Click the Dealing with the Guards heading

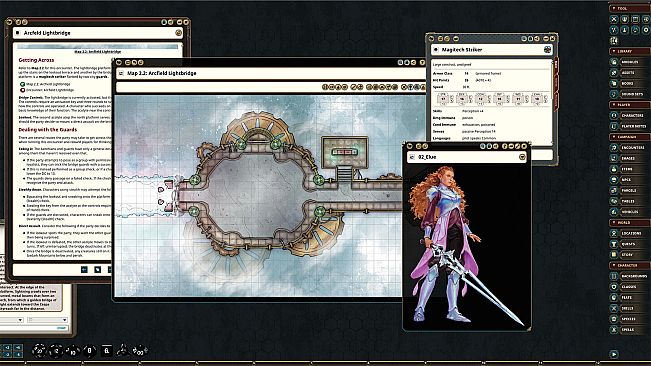point(48,129)
